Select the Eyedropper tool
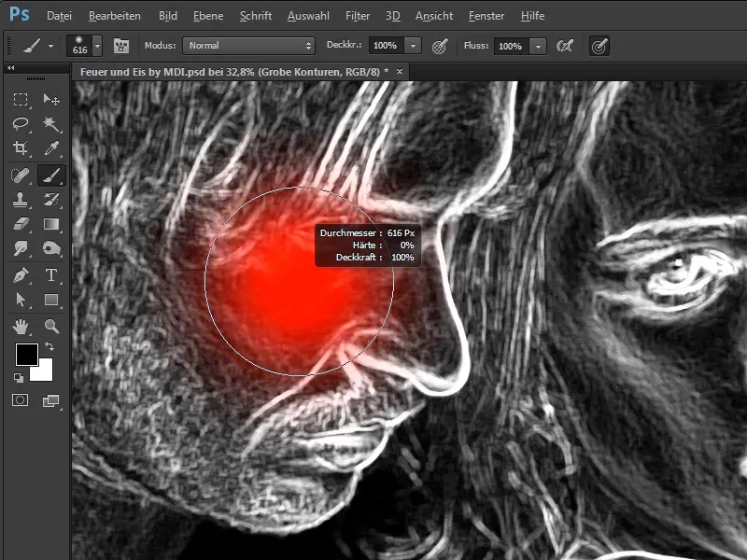The width and height of the screenshot is (747, 560). (51, 148)
